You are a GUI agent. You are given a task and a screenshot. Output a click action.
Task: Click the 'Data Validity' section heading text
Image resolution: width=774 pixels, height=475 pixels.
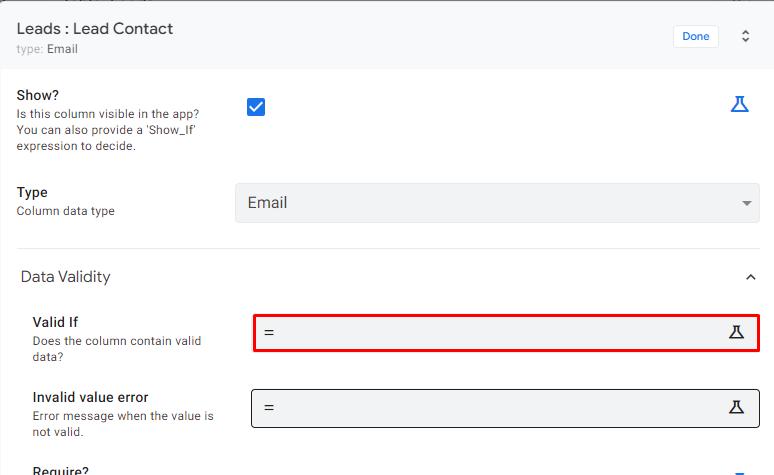(66, 277)
